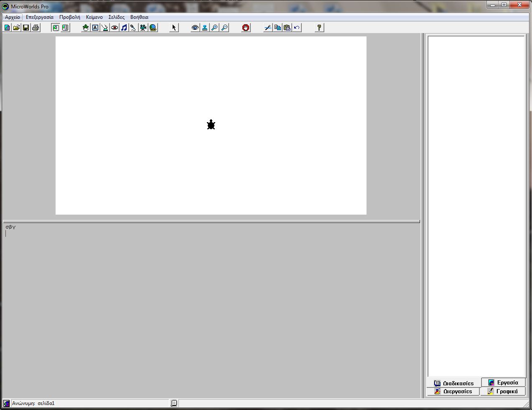Click the σβγ text in command center

[x=10, y=227]
